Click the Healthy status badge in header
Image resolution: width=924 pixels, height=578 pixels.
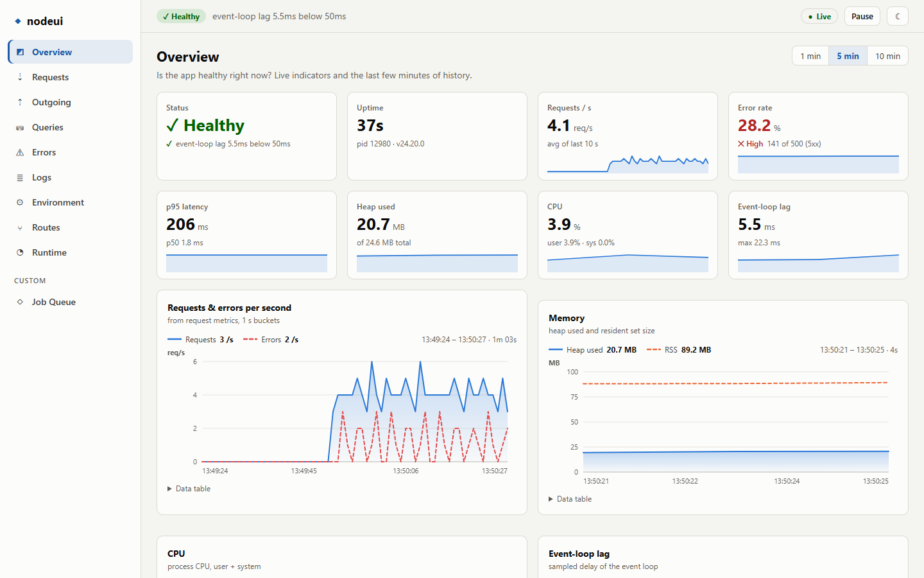(x=181, y=16)
